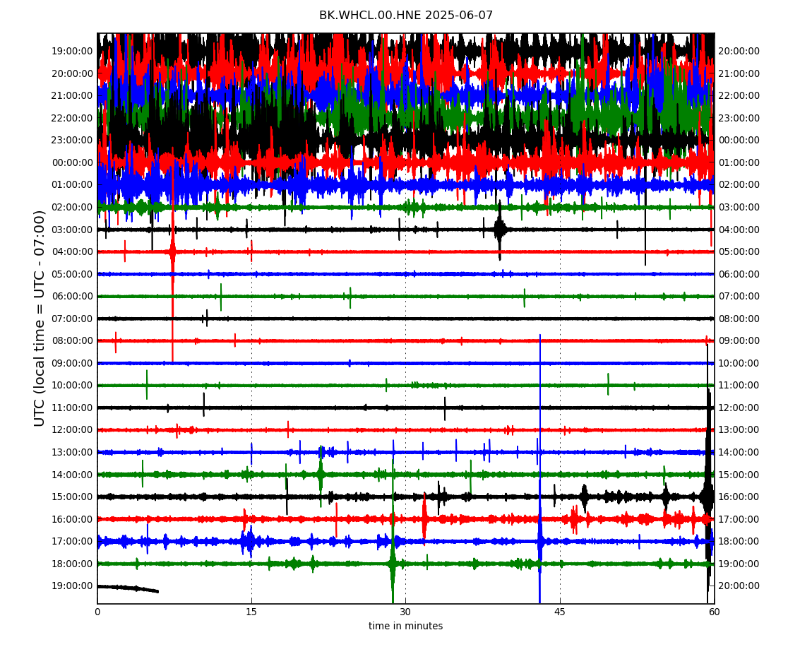The height and width of the screenshot is (671, 812).
Task: Select the x-axis tick label 30
Action: point(405,612)
